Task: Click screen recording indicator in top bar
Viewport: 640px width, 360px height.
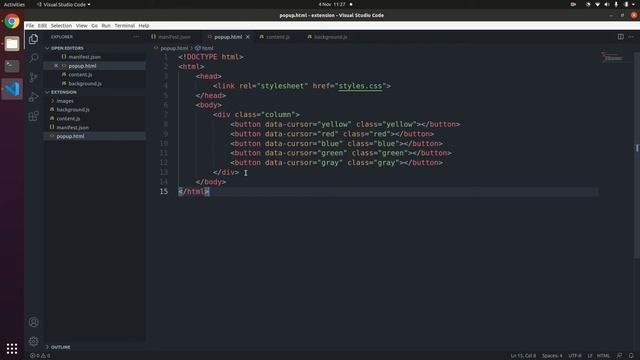Action: (573, 4)
